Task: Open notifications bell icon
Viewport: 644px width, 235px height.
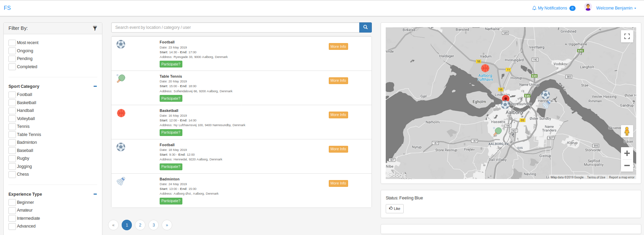Action: pyautogui.click(x=534, y=8)
